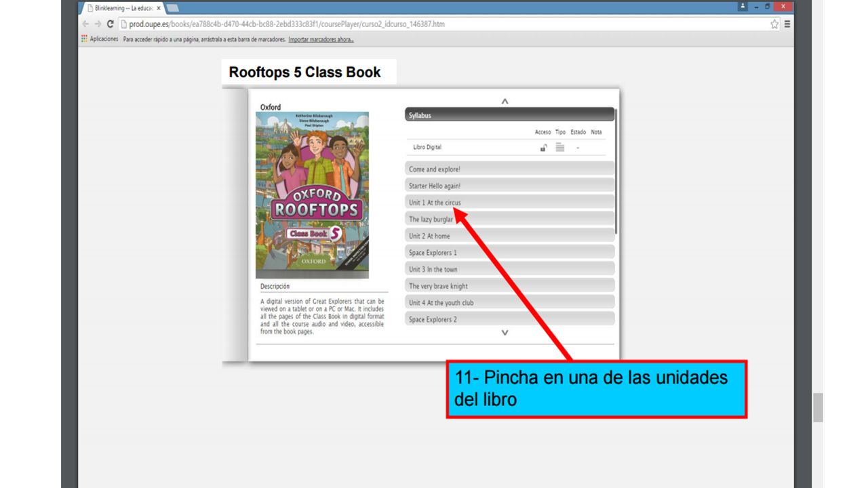Click the syllabus list scrollbar
868x488 pixels.
pyautogui.click(x=616, y=172)
